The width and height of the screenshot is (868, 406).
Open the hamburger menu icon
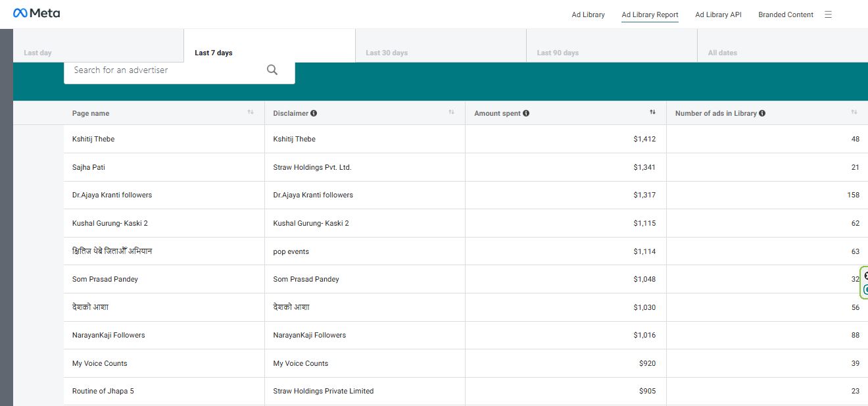(828, 14)
